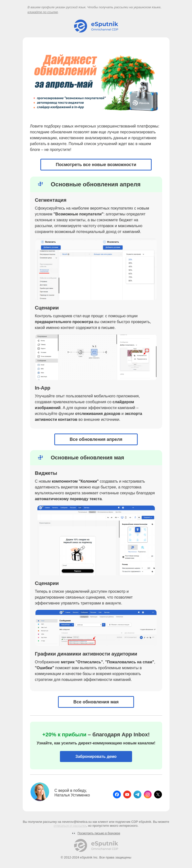Viewport: 192px width, 868px height.
Task: Click 'Узнайте, как усилить директ-коммуникацию' line
Action: (96, 743)
